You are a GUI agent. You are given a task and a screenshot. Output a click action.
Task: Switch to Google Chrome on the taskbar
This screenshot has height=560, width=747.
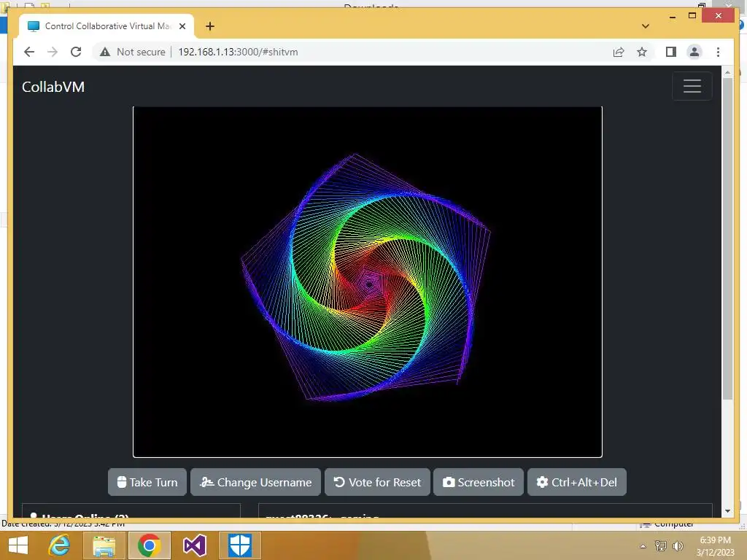(149, 545)
